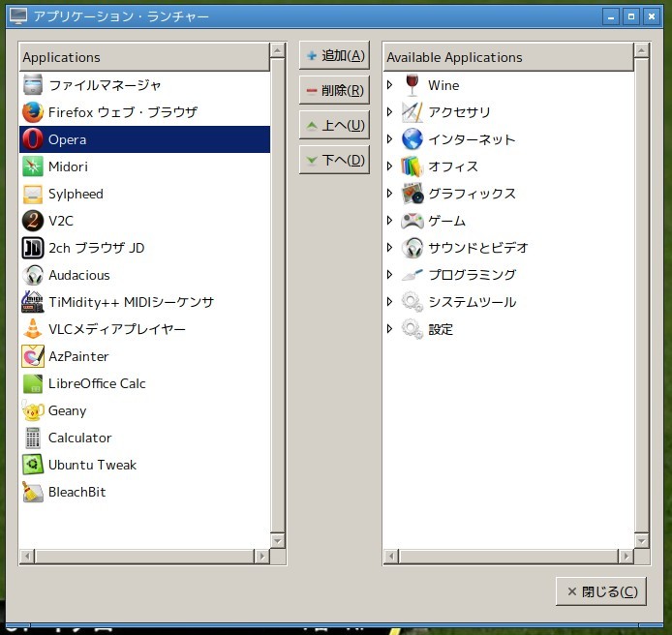Click the VLC traffic cone icon
This screenshot has height=635, width=672.
pyautogui.click(x=33, y=329)
